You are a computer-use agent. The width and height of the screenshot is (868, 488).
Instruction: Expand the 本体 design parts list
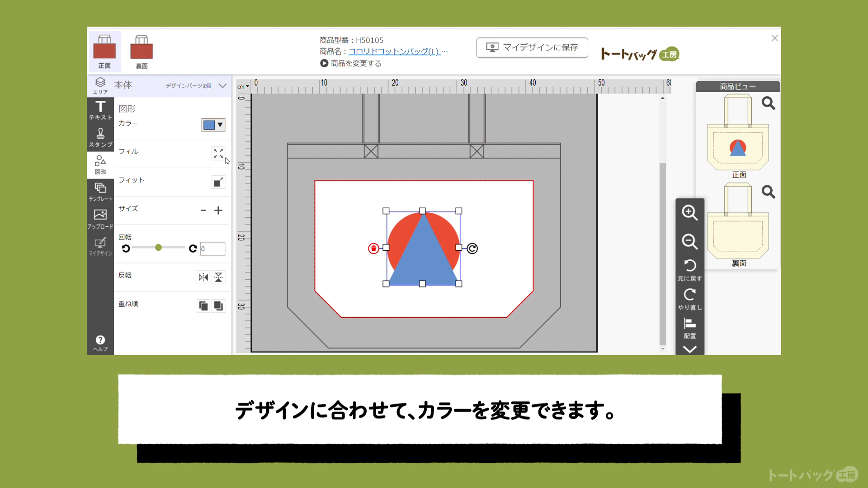(222, 86)
